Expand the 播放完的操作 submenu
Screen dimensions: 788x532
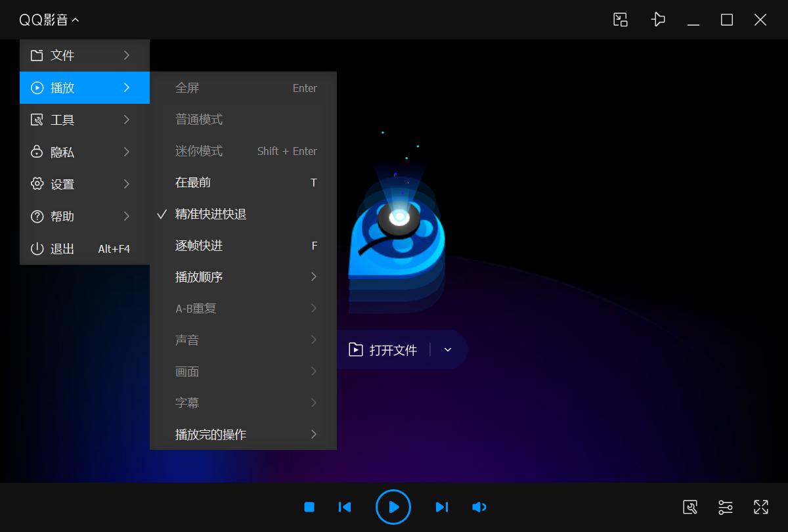[x=211, y=434]
